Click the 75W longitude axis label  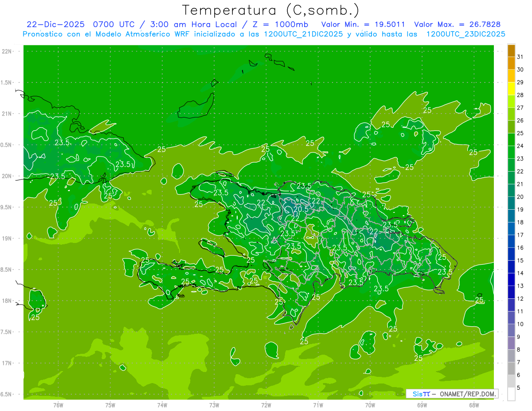click(110, 405)
